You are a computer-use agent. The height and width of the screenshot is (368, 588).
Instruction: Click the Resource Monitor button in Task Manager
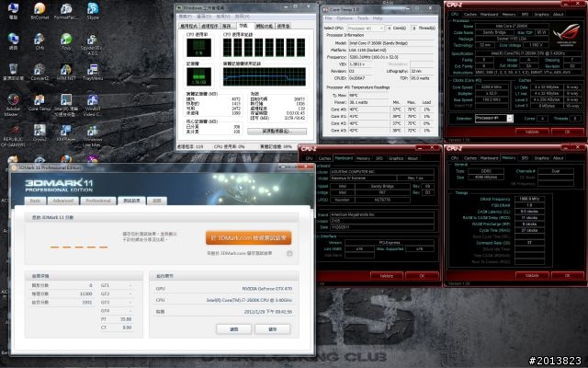tap(277, 131)
